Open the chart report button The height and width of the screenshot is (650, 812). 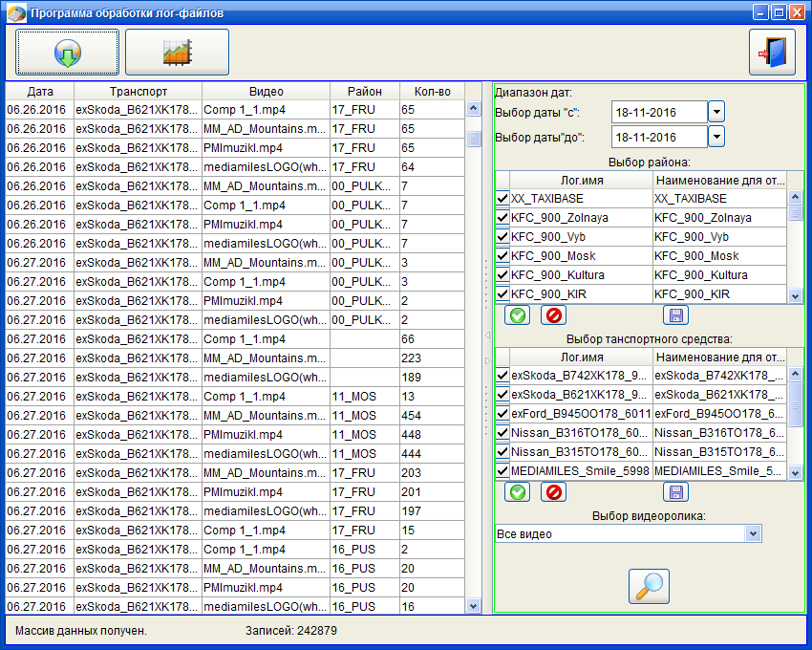coord(177,53)
